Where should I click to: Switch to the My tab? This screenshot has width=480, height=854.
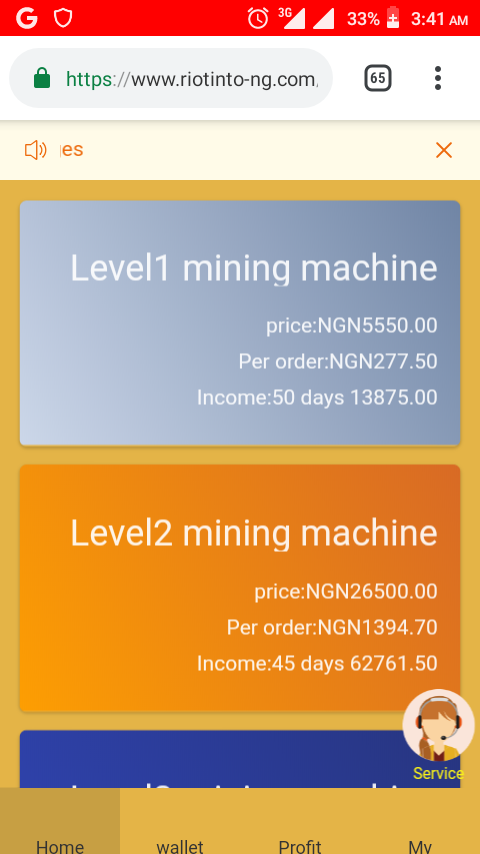(420, 821)
